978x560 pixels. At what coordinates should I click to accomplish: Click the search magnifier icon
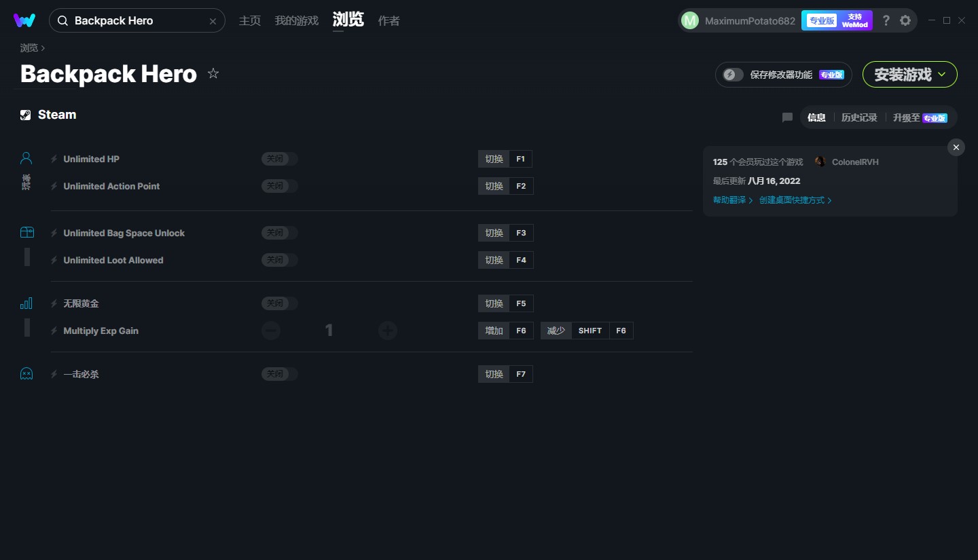click(62, 21)
